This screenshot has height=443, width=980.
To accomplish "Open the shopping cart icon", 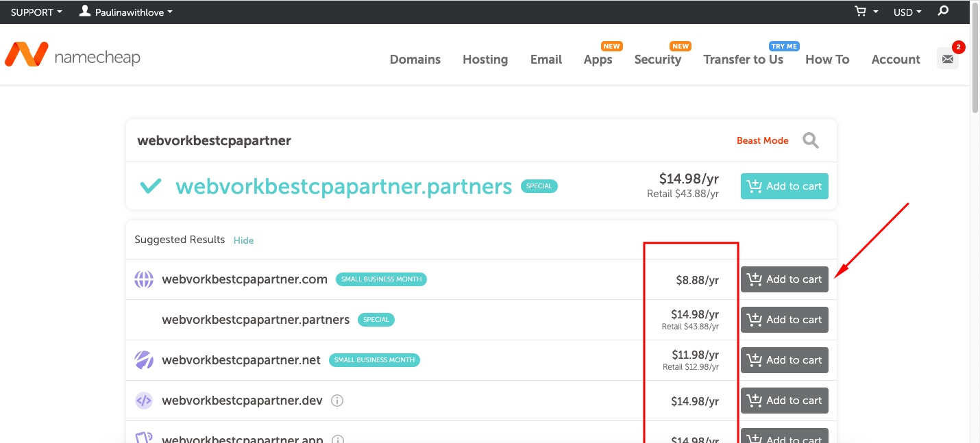I will click(x=861, y=12).
